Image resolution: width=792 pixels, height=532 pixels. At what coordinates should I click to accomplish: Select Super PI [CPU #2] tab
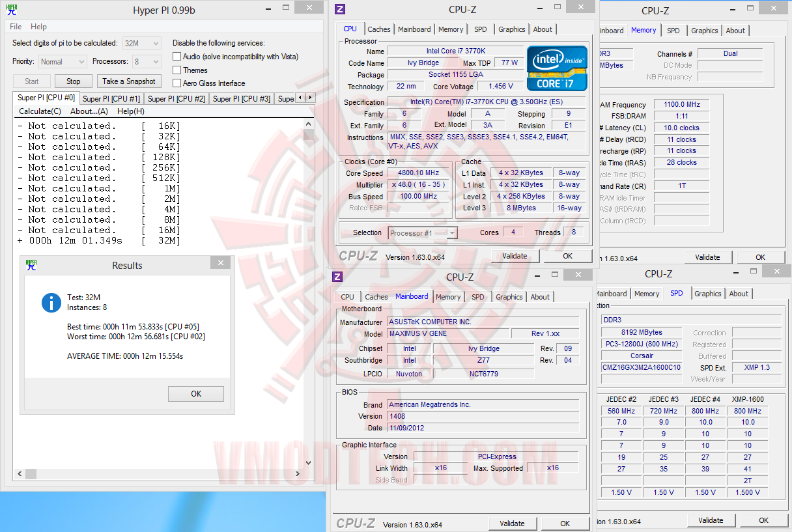177,99
